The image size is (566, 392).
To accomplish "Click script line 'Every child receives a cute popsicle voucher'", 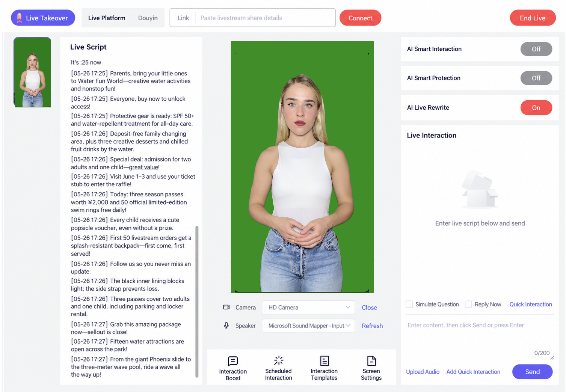I will pyautogui.click(x=125, y=224).
